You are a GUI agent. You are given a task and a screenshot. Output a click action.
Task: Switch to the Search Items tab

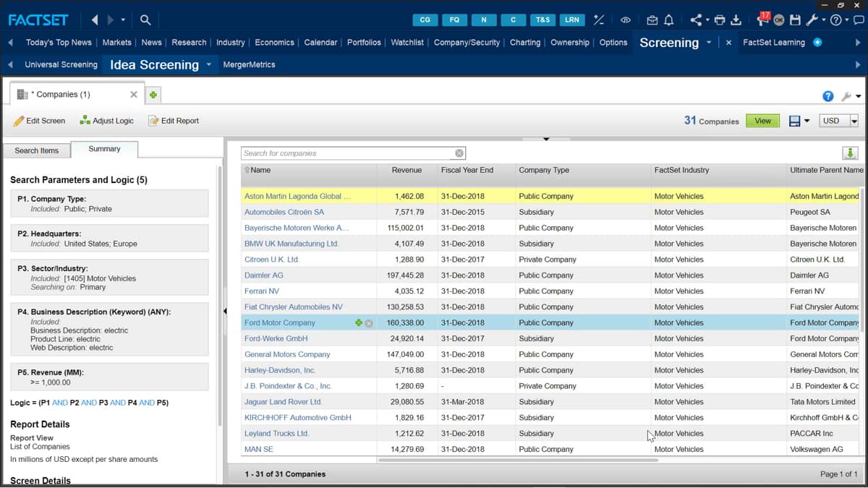point(37,150)
